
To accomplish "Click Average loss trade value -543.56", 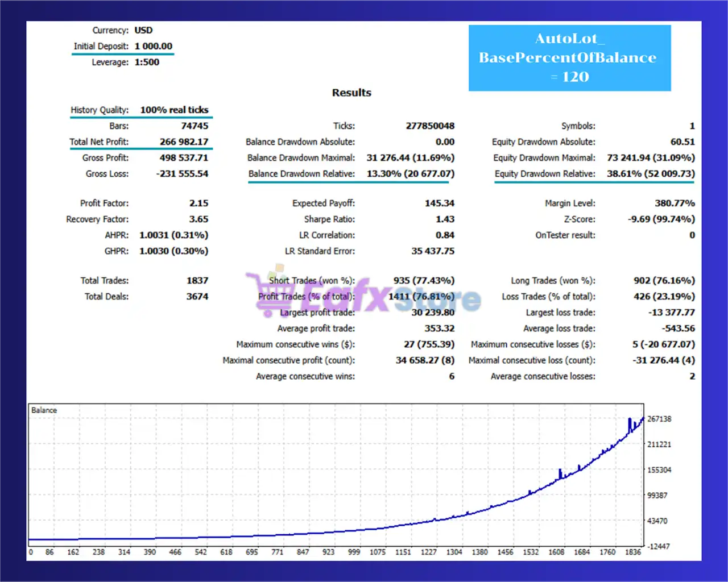I will coord(678,328).
